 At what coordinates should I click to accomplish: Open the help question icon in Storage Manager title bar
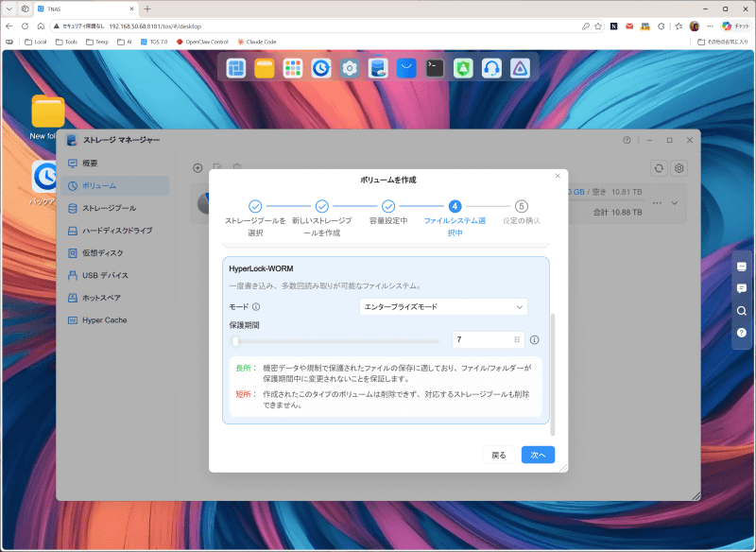pos(627,140)
